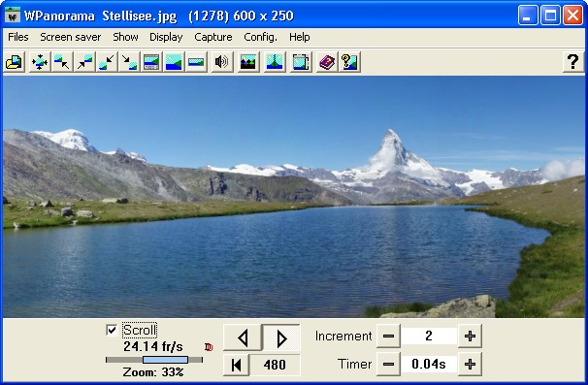Click the Timer label
This screenshot has height=385, width=588.
pyautogui.click(x=355, y=364)
